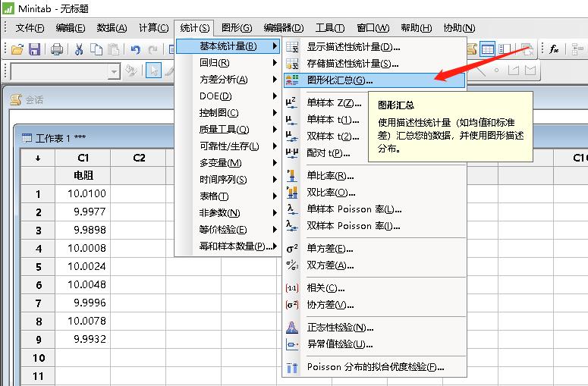Choose 正态性检验(N)... menu item
The width and height of the screenshot is (588, 386).
coord(374,328)
